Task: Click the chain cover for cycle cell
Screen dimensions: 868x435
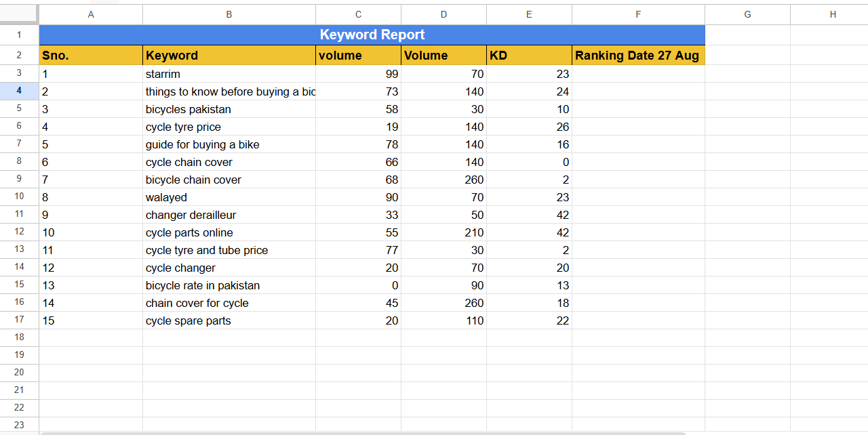Action: click(x=229, y=303)
